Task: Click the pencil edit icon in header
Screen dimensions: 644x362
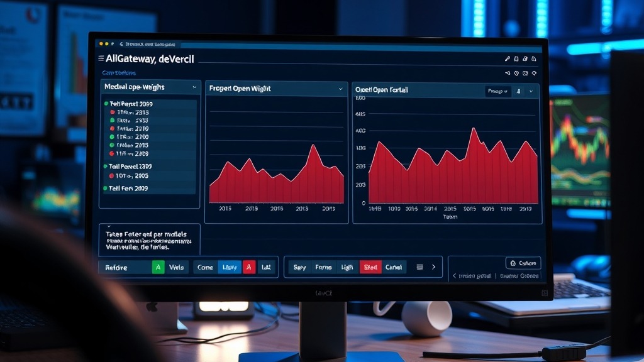Action: tap(508, 58)
